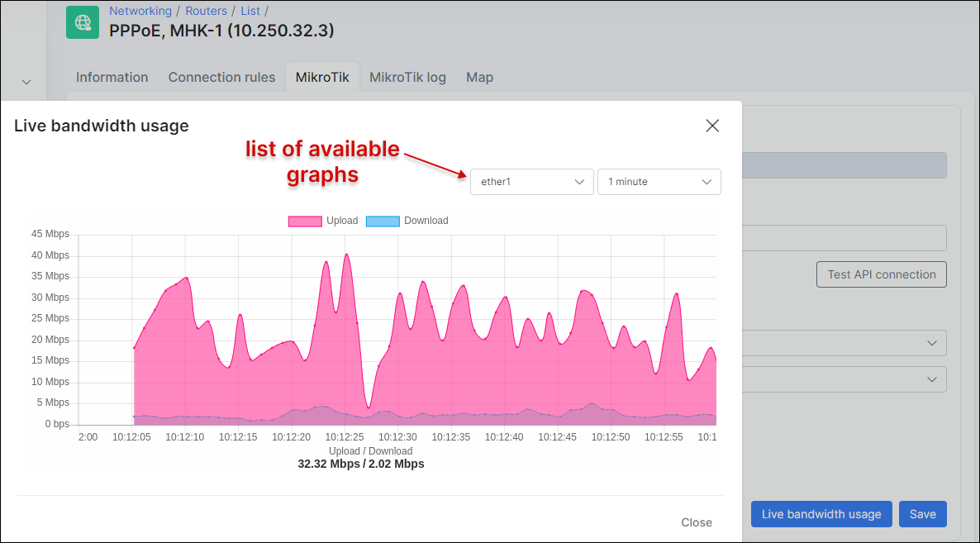Click the empty input field above Test API connection
Image resolution: width=980 pixels, height=543 pixels.
(844, 238)
